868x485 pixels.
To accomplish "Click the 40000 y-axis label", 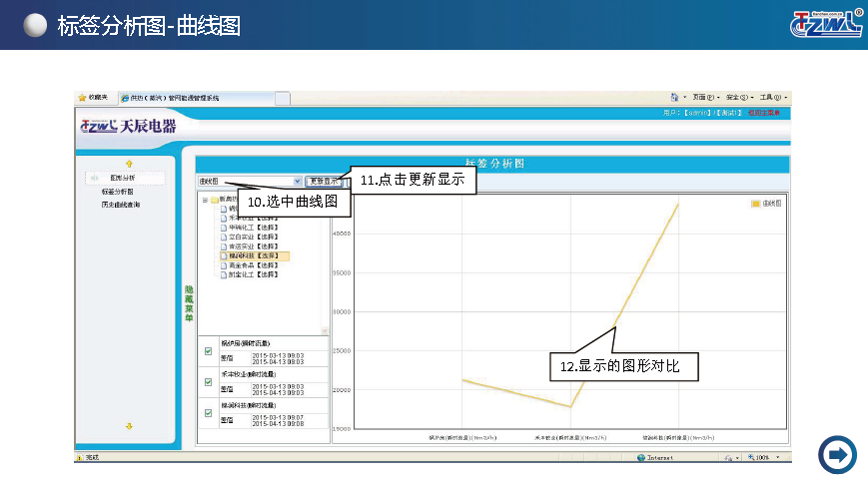I will click(342, 234).
